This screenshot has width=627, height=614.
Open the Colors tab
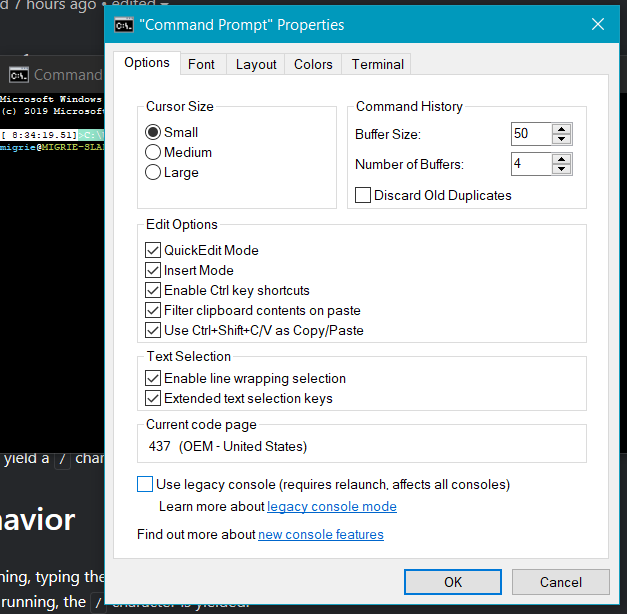pos(313,64)
